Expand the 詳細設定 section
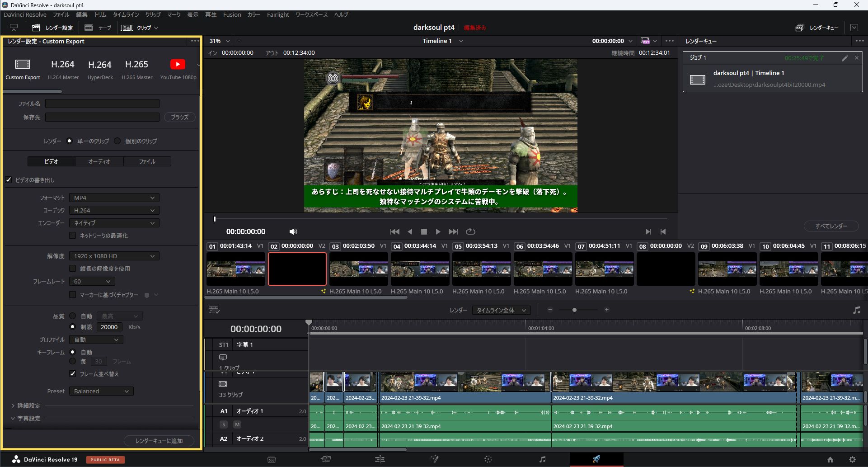This screenshot has width=868, height=467. tap(26, 406)
